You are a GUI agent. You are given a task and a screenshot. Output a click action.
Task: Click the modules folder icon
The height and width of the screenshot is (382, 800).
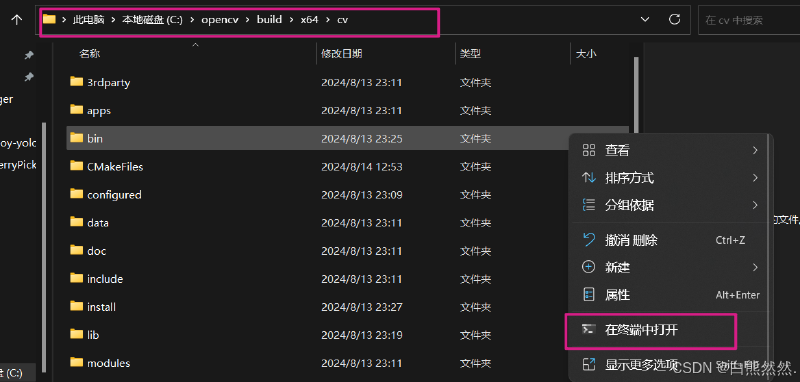pyautogui.click(x=77, y=362)
